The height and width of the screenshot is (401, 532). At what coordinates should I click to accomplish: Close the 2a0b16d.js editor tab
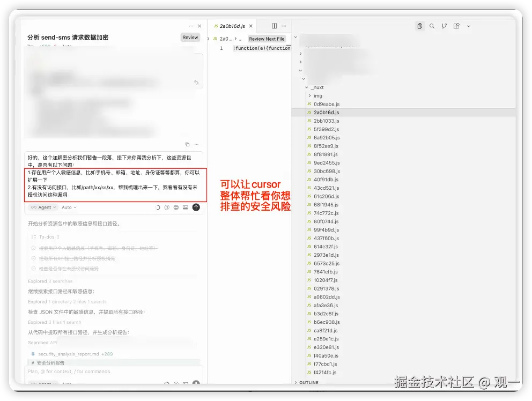click(x=251, y=26)
